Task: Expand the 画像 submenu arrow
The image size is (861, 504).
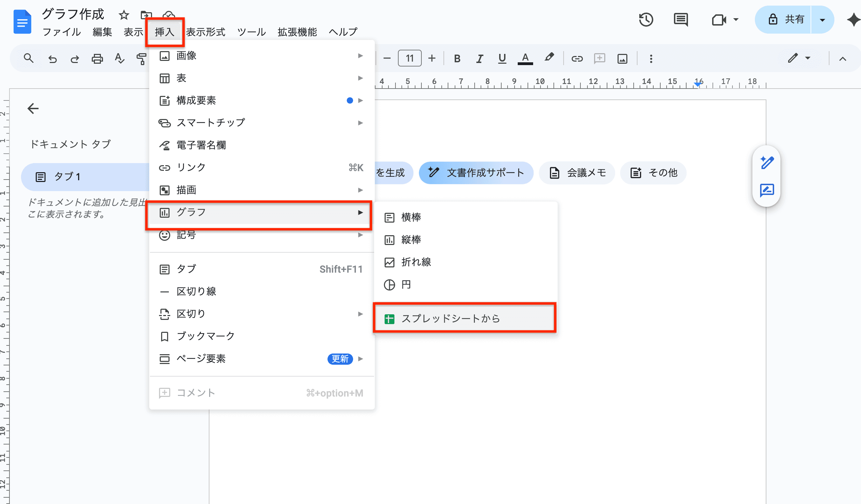Action: (360, 56)
